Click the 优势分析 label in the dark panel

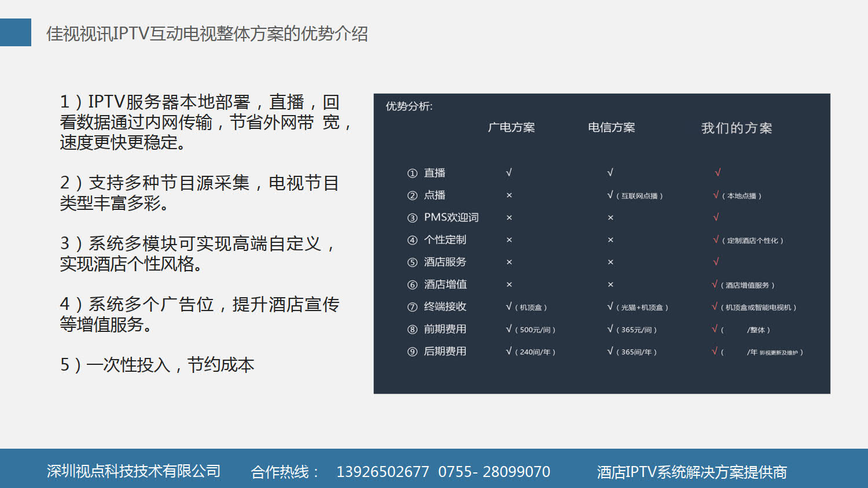[x=409, y=106]
